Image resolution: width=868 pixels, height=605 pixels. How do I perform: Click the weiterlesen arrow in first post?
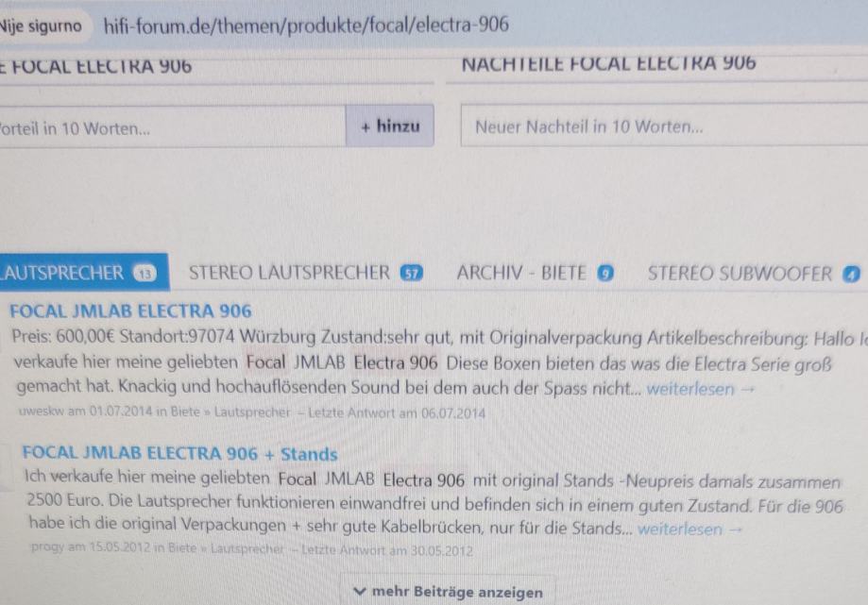tap(748, 389)
